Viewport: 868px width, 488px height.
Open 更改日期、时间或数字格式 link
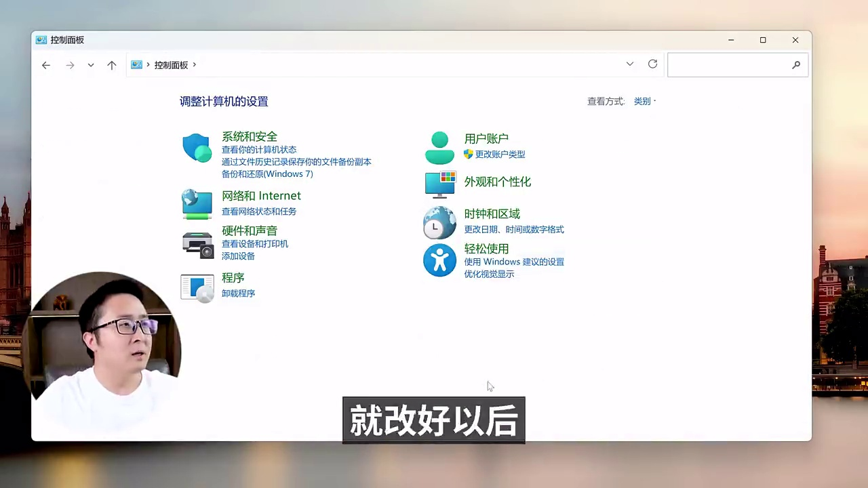514,230
